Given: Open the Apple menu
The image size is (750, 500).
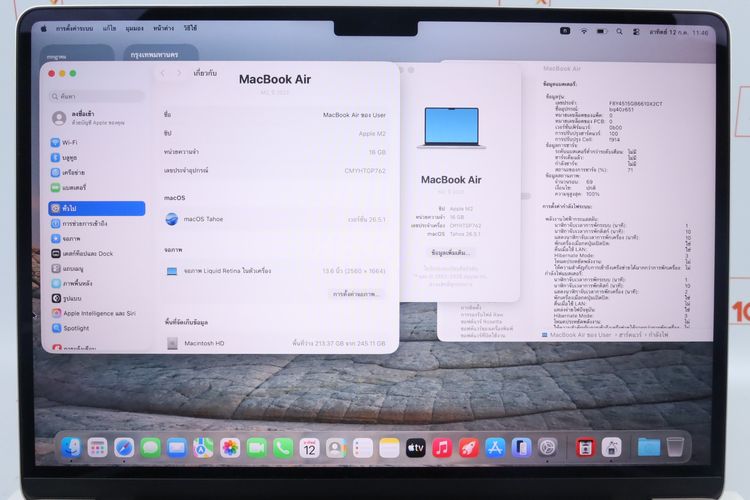Looking at the screenshot, I should click(44, 29).
